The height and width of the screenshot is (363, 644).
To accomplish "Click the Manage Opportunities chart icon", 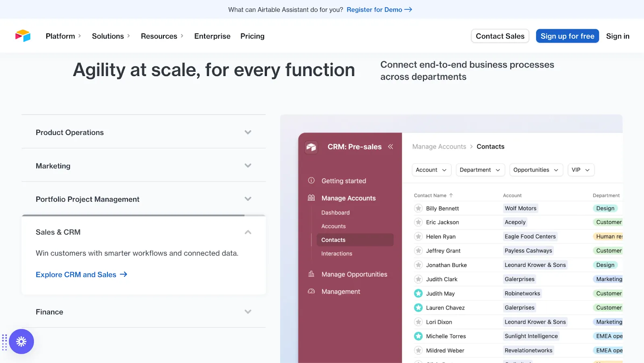I will (311, 274).
